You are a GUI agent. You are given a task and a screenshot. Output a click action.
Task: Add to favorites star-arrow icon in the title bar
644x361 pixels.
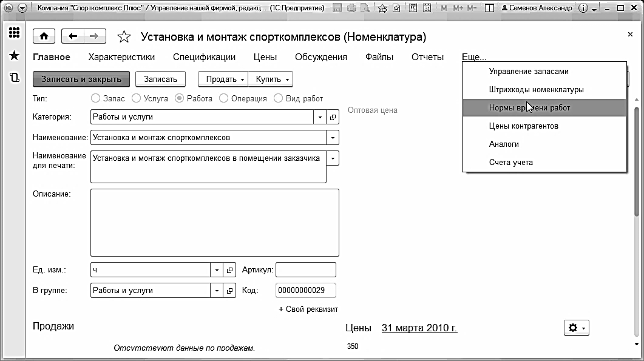(x=382, y=8)
